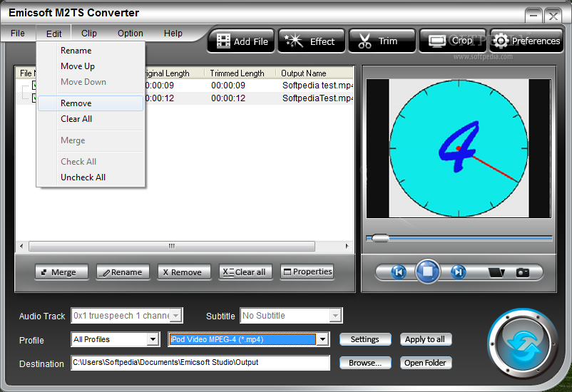Choose Rename from the Edit menu
The image size is (572, 392).
pos(90,51)
